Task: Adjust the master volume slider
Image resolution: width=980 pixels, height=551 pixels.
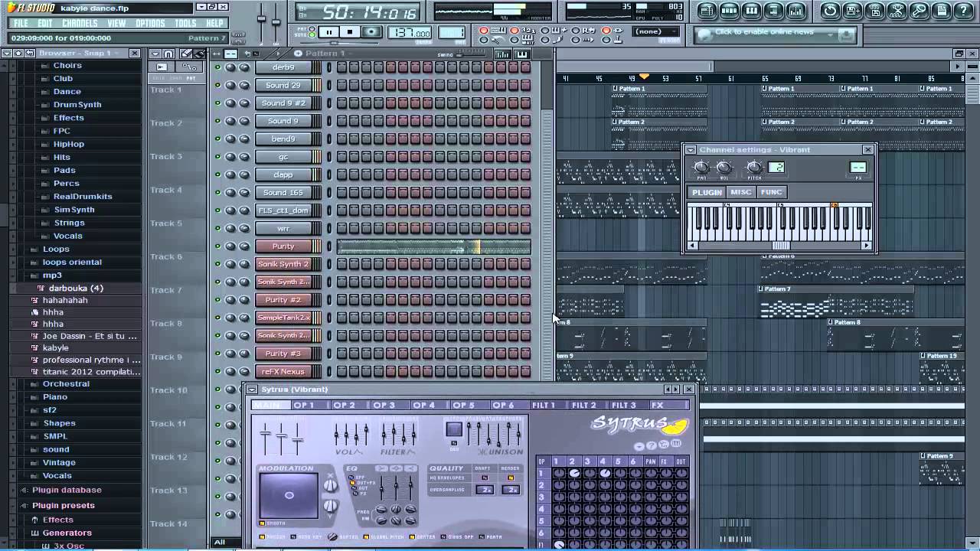Action: click(262, 20)
